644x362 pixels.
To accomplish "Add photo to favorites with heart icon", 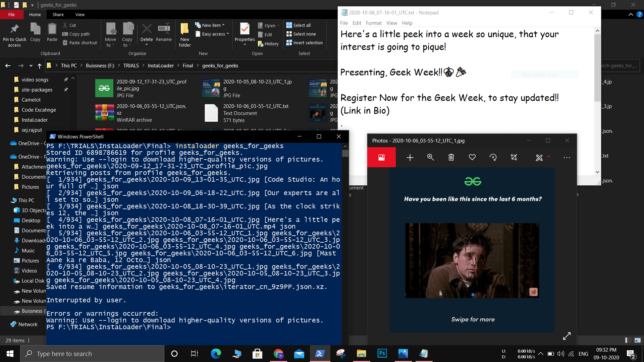I will [472, 158].
